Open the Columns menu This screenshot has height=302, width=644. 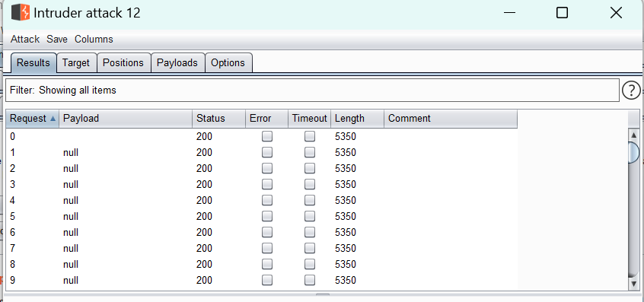tap(94, 40)
